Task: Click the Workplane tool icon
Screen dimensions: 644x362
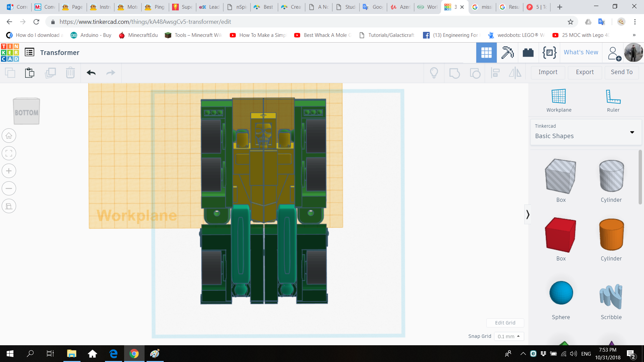Action: point(558,97)
